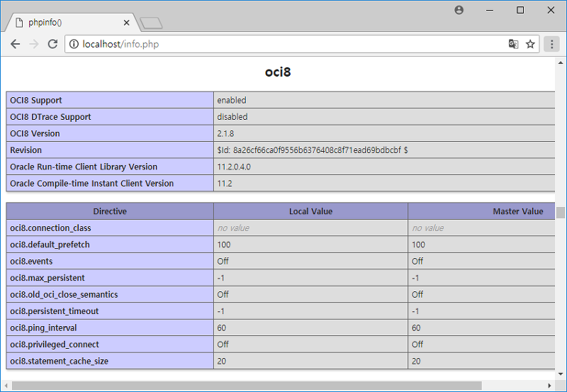Click local 20 for statement_cache_size
This screenshot has width=567, height=392.
coord(222,361)
